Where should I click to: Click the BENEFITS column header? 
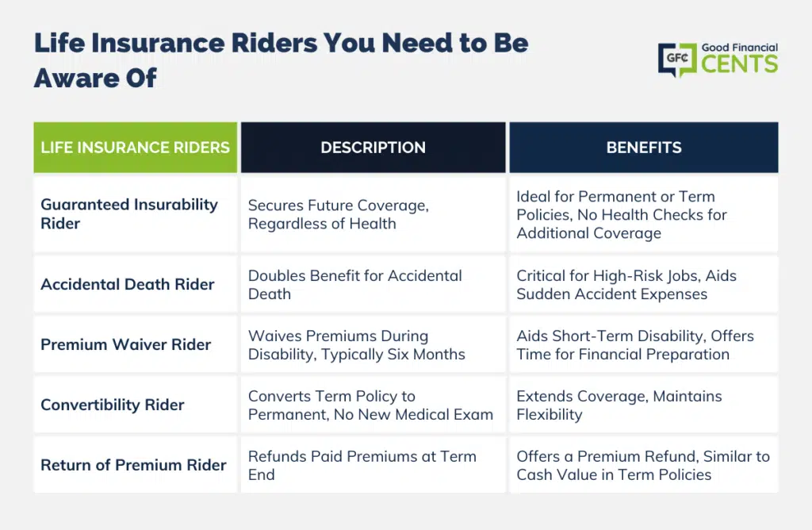tap(644, 148)
